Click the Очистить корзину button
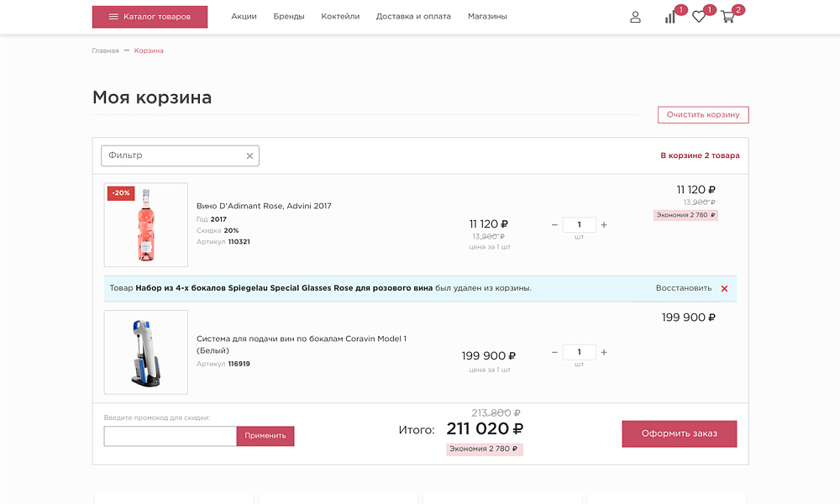The height and width of the screenshot is (504, 840). (x=703, y=114)
